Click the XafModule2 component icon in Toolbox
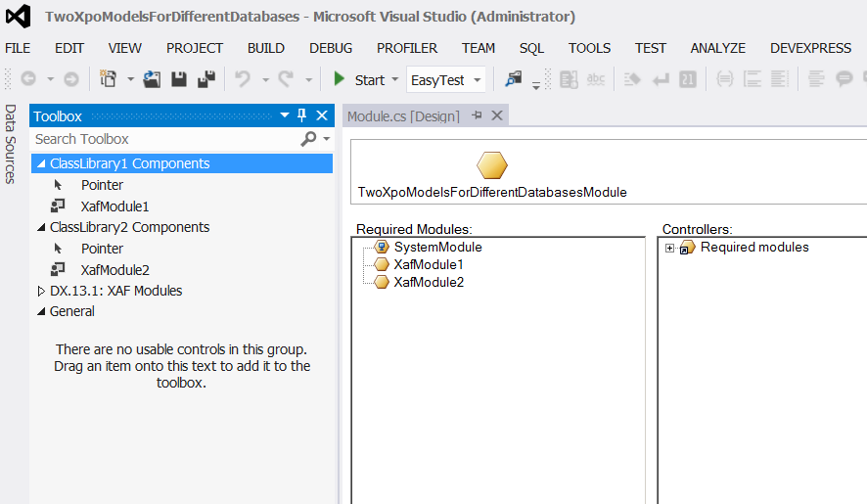 58,270
